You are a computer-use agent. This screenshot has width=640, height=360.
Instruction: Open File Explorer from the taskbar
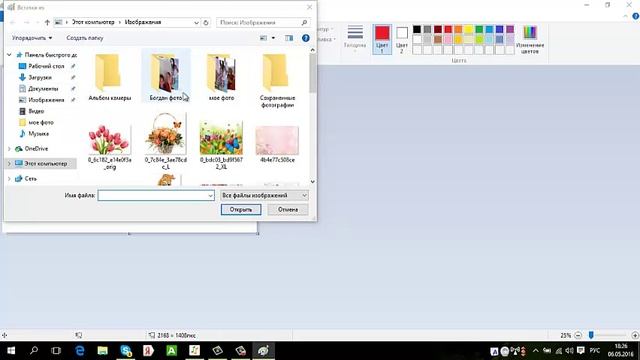click(102, 351)
